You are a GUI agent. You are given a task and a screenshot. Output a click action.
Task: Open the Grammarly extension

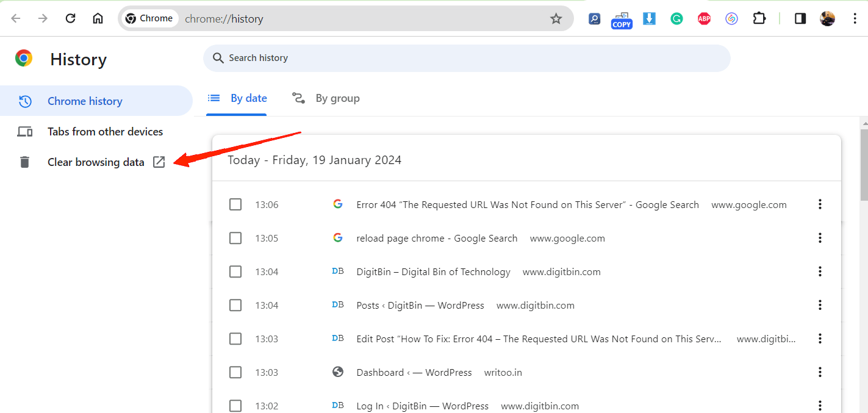tap(676, 18)
